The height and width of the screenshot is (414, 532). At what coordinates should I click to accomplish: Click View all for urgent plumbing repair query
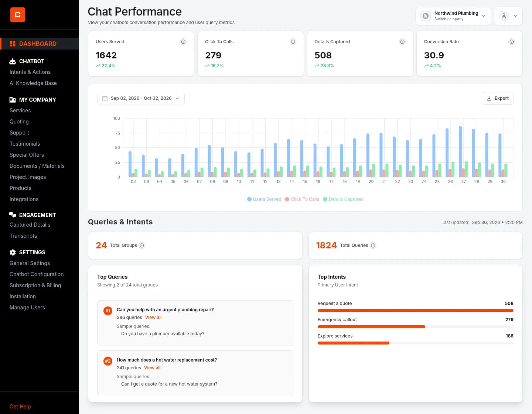(x=153, y=318)
